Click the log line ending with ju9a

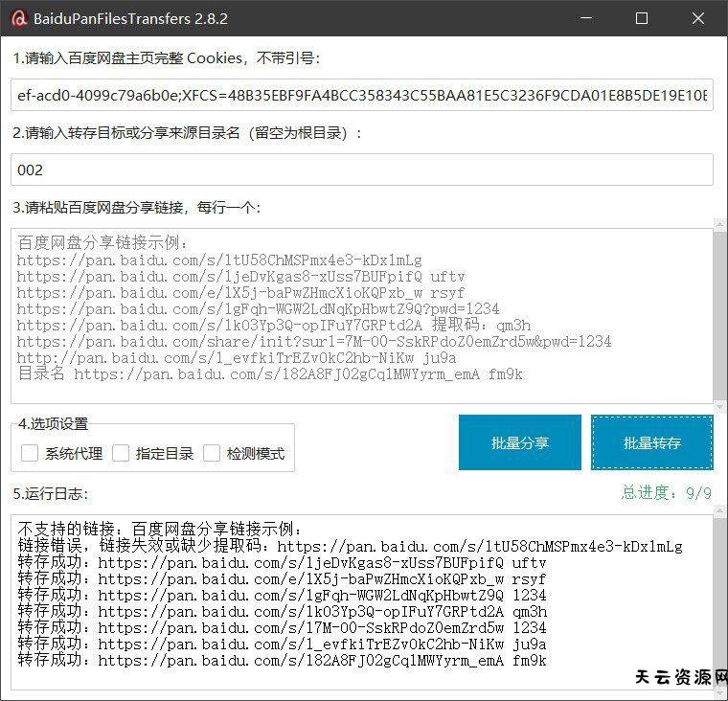pyautogui.click(x=282, y=644)
